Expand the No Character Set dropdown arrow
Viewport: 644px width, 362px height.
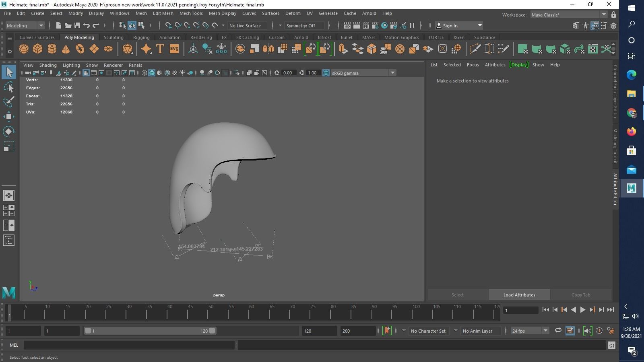(404, 331)
